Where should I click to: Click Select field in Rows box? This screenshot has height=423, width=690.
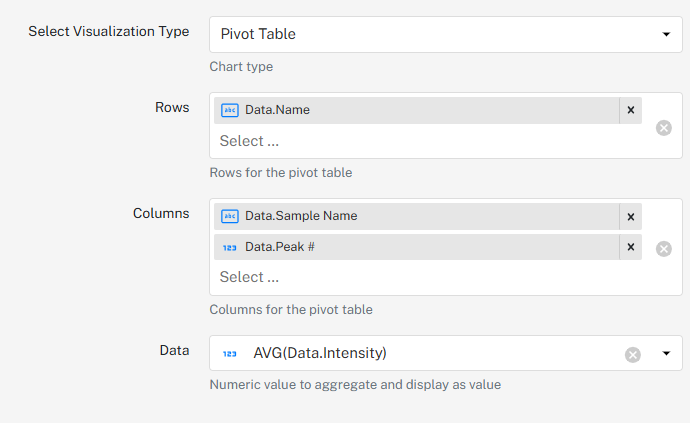tap(249, 141)
